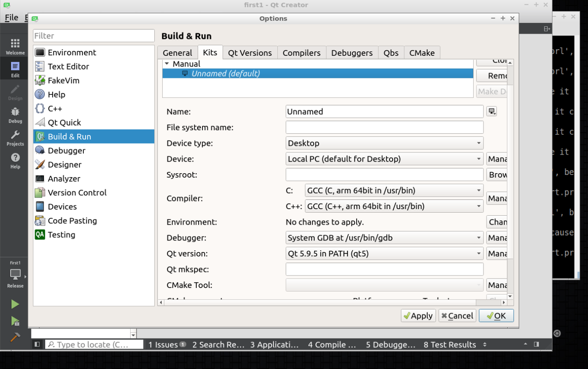This screenshot has height=369, width=588.
Task: Click the Type to locate field
Action: pyautogui.click(x=94, y=344)
